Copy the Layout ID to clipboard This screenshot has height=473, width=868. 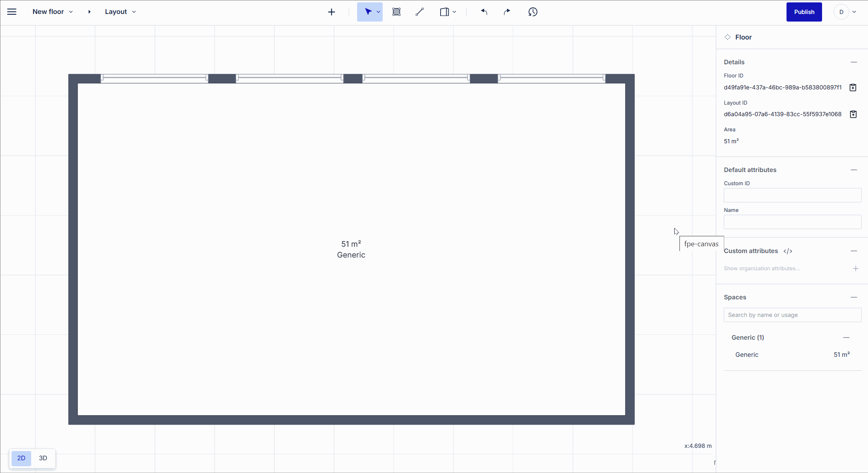click(x=853, y=114)
